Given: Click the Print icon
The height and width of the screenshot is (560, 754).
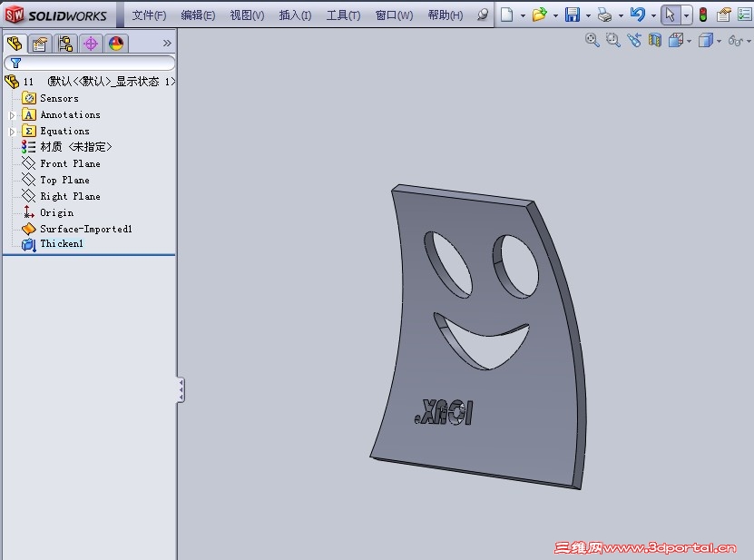Looking at the screenshot, I should tap(604, 15).
